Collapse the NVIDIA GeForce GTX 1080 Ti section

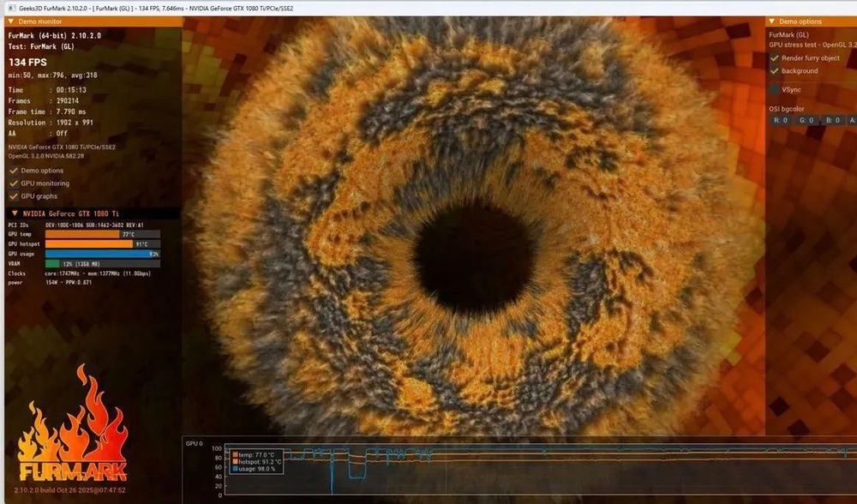point(15,213)
